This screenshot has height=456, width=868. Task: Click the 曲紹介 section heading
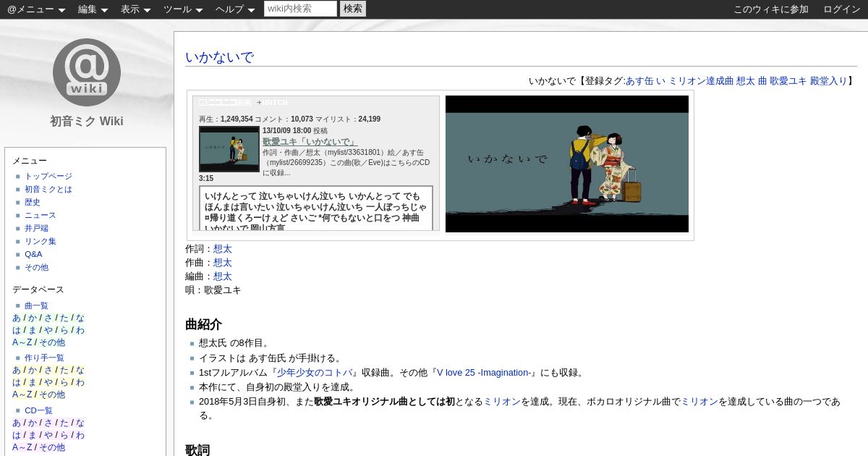pos(204,324)
